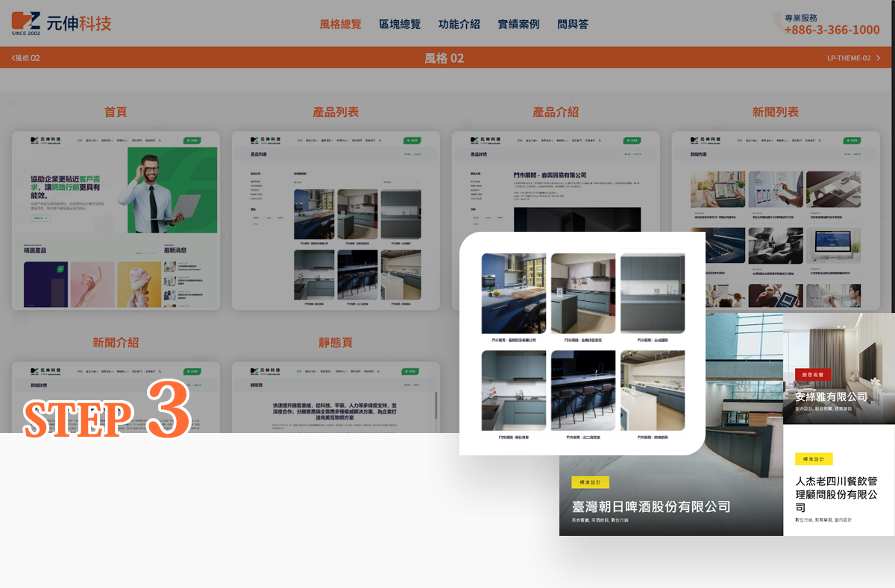Open the 靜態頁 template preview thumbnail
Screen dimensions: 895x588
(x=336, y=397)
